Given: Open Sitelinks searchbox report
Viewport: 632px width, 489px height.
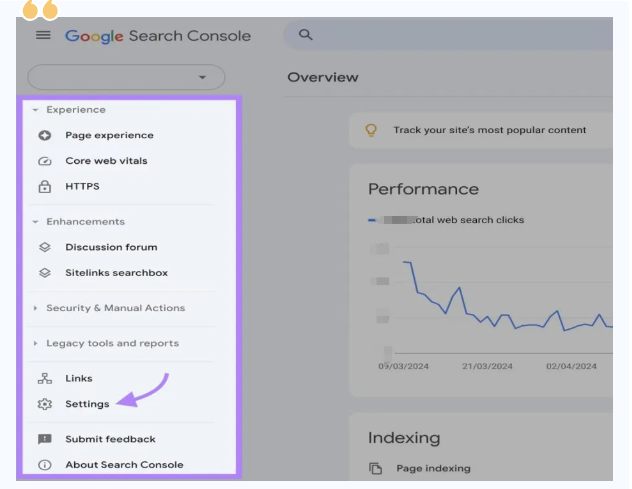Looking at the screenshot, I should 116,273.
